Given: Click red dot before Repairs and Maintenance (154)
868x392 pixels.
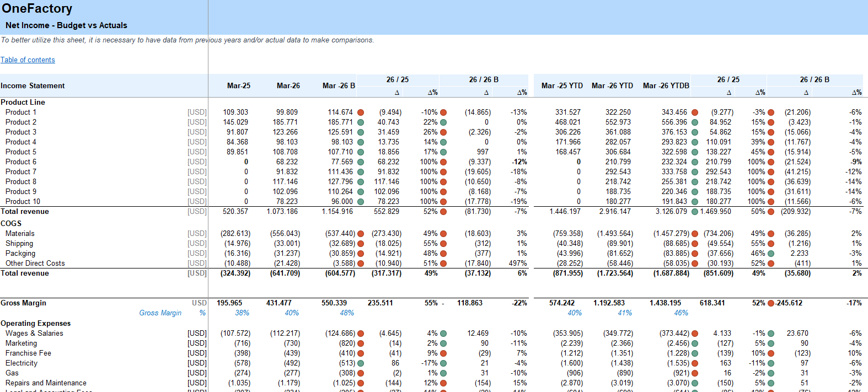Looking at the screenshot, I should 443,383.
